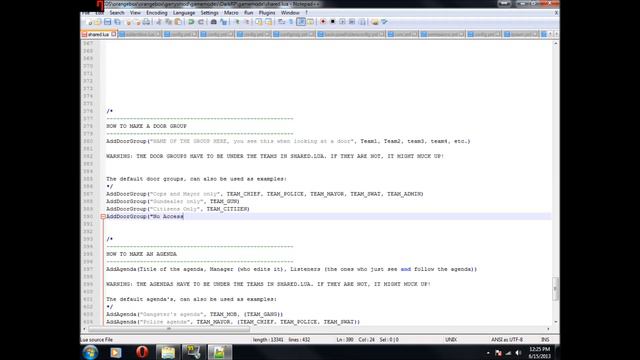The width and height of the screenshot is (640, 360).
Task: Click the document close X below title bar
Action: click(556, 13)
